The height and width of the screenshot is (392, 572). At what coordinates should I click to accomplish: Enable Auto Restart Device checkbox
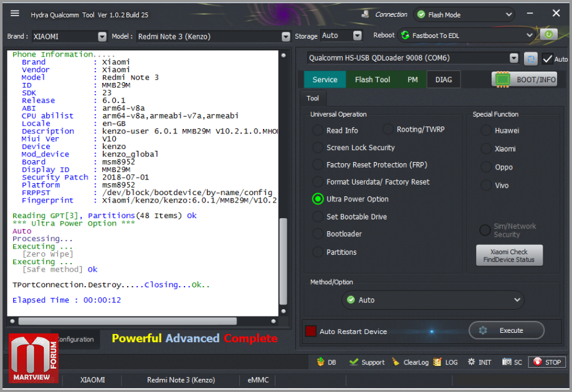[310, 332]
